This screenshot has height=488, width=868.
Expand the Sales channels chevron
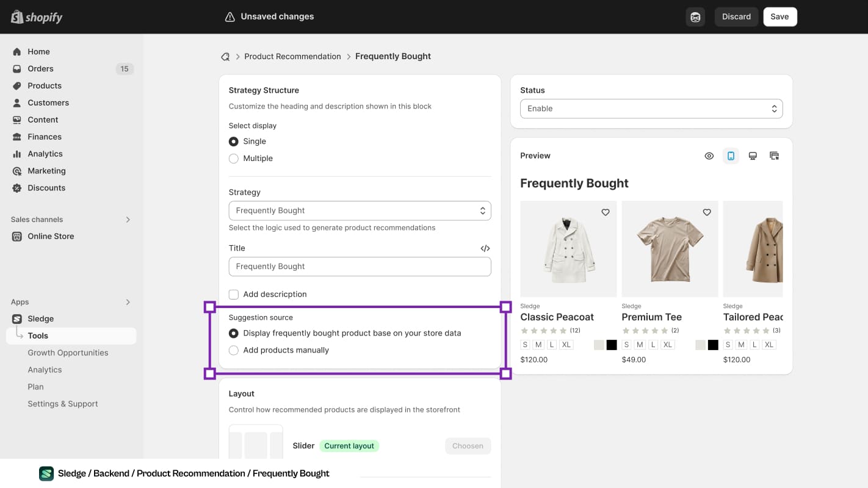(x=128, y=220)
